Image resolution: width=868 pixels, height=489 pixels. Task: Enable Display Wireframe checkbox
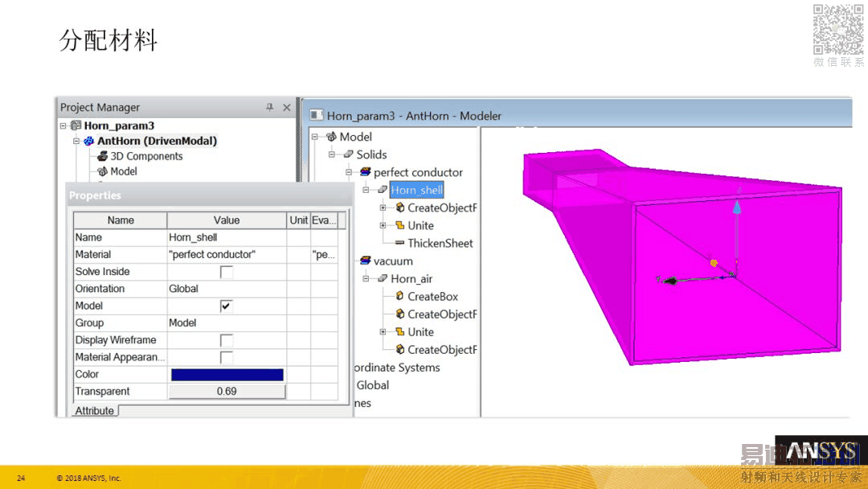227,340
